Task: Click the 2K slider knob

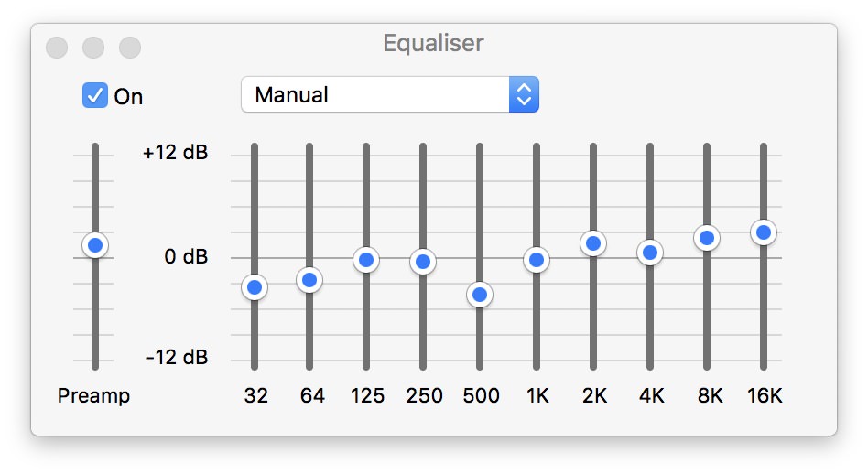Action: click(592, 243)
